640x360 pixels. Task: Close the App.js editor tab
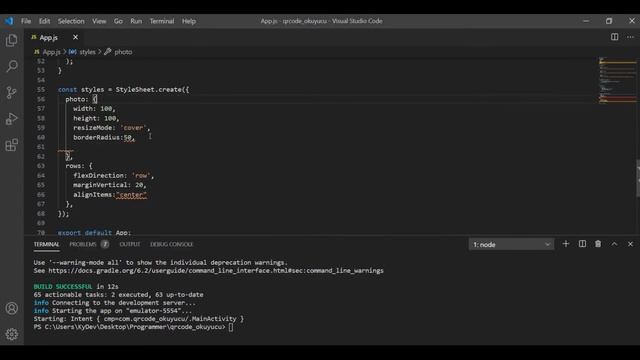click(76, 37)
